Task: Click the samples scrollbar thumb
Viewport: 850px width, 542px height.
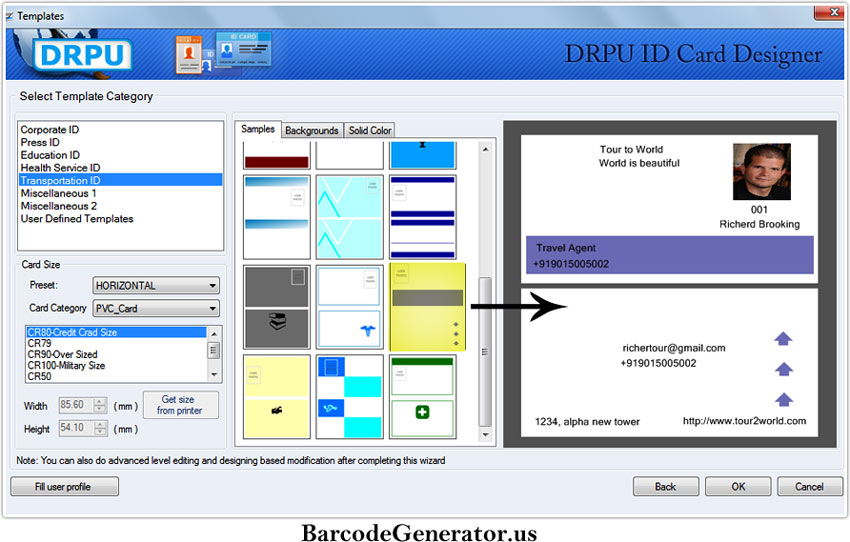Action: (x=485, y=352)
